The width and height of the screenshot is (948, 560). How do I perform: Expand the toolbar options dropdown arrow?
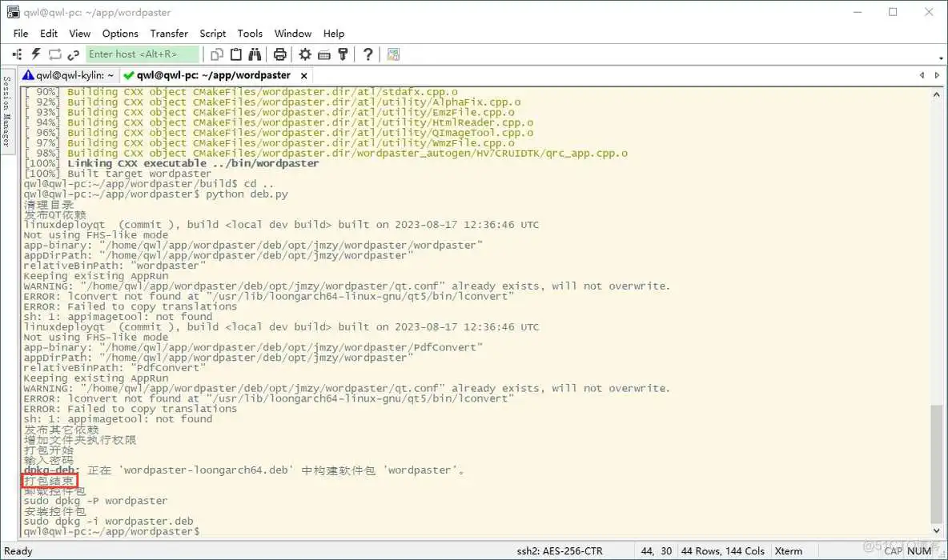(x=940, y=57)
